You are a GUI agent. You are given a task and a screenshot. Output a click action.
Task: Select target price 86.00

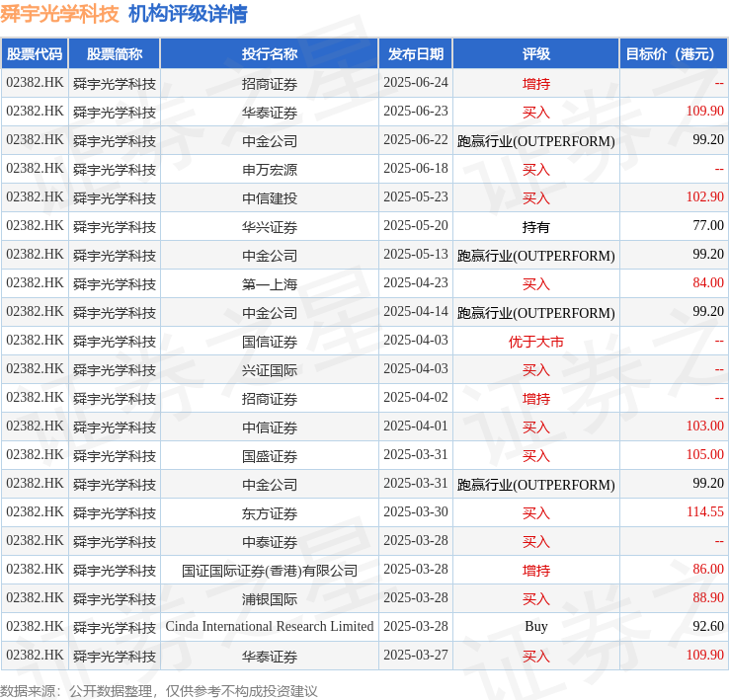(x=708, y=570)
